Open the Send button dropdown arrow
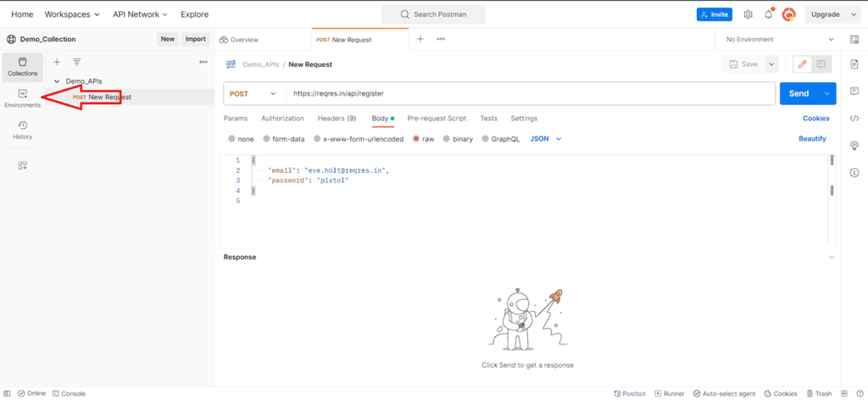This screenshot has height=400, width=868. pyautogui.click(x=827, y=93)
